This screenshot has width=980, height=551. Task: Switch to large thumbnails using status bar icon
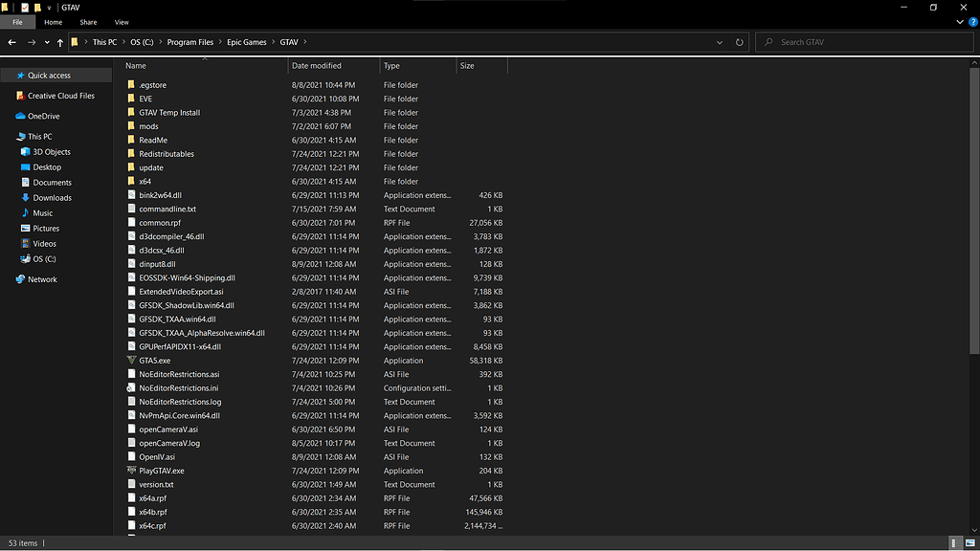[x=969, y=542]
